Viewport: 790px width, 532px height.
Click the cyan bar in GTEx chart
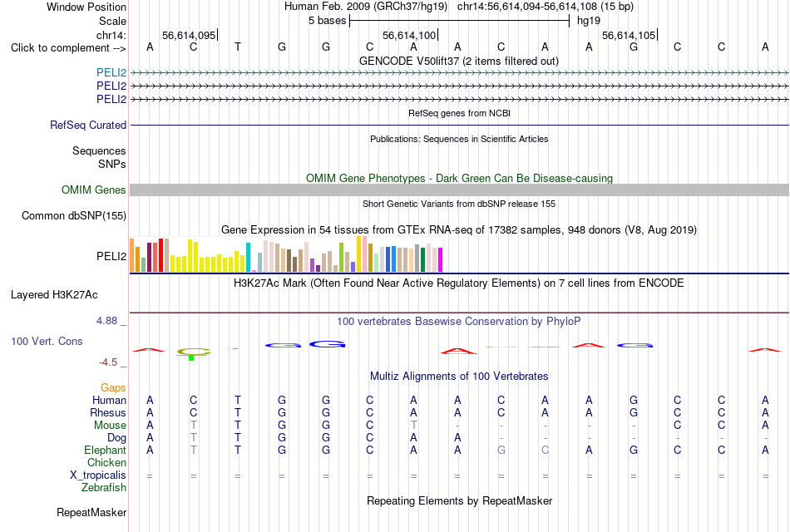(248, 258)
